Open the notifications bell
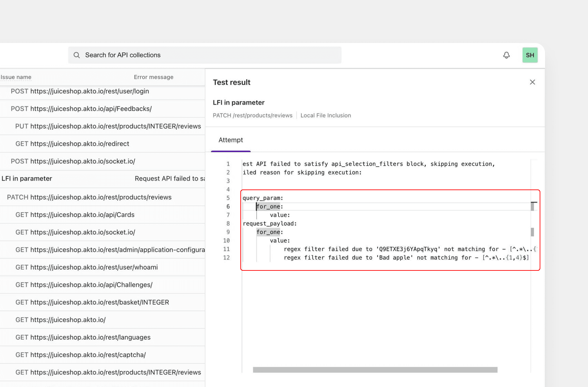 coord(506,55)
